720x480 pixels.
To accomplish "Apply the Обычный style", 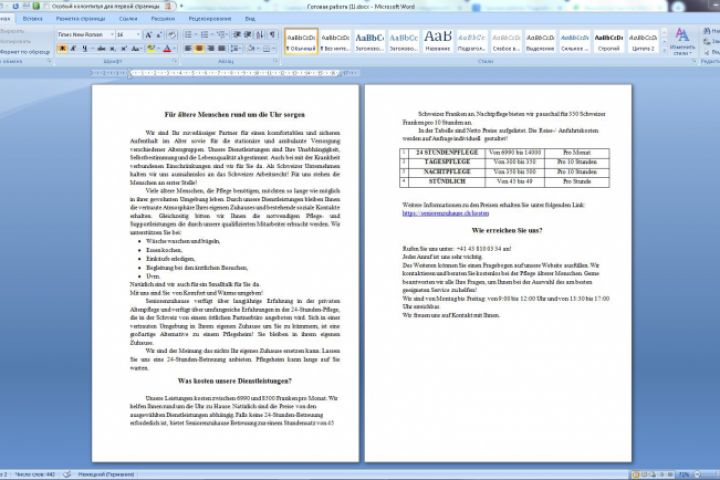I will [x=301, y=41].
